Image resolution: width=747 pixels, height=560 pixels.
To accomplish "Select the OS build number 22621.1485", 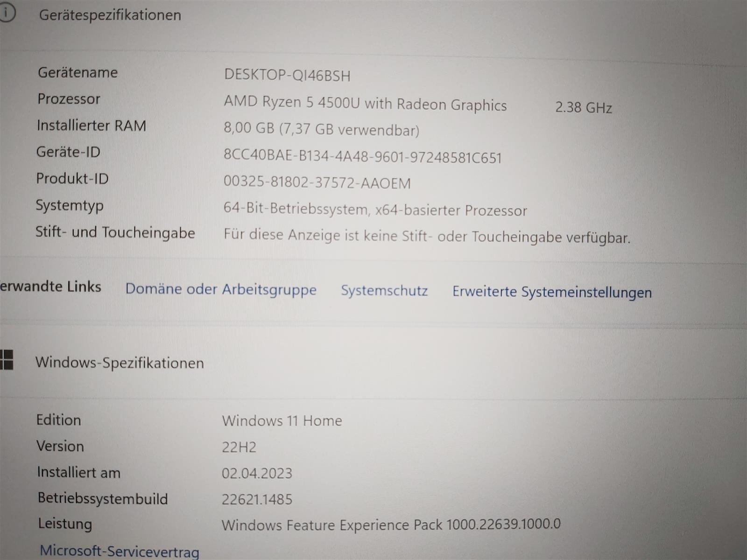I will click(257, 499).
